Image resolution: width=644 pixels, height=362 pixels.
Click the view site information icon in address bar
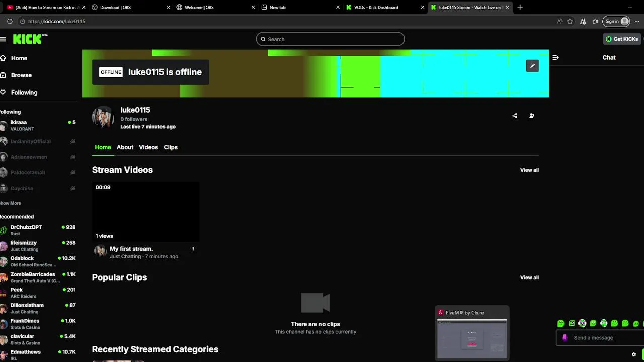coord(22,21)
